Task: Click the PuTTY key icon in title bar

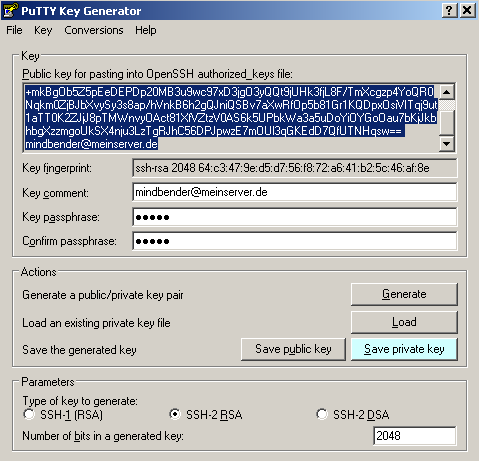Action: coord(9,10)
